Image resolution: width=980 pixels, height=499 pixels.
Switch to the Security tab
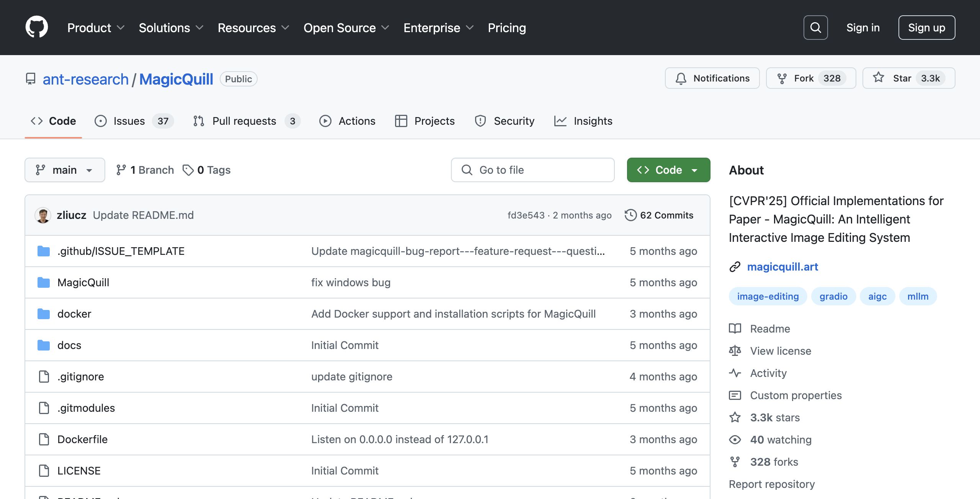click(505, 121)
